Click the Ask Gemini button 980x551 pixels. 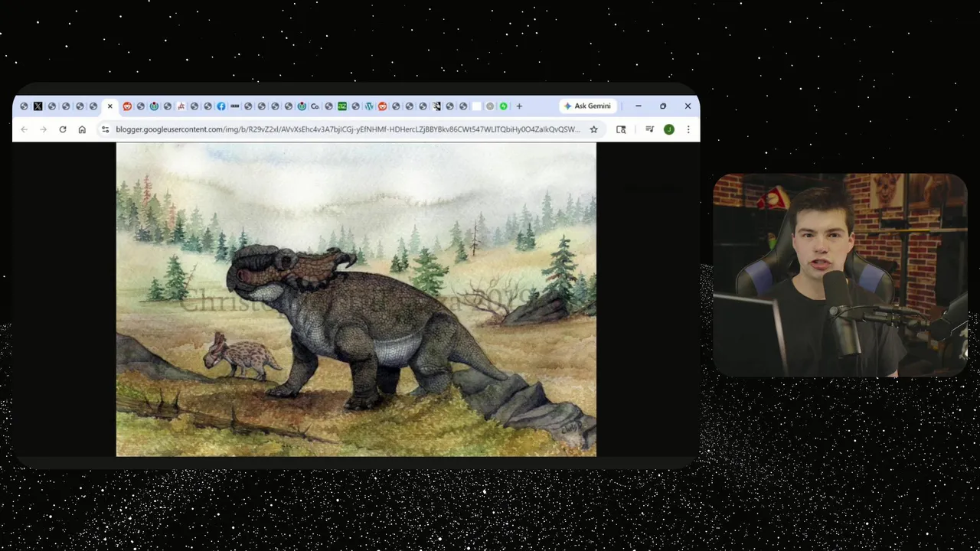[587, 106]
